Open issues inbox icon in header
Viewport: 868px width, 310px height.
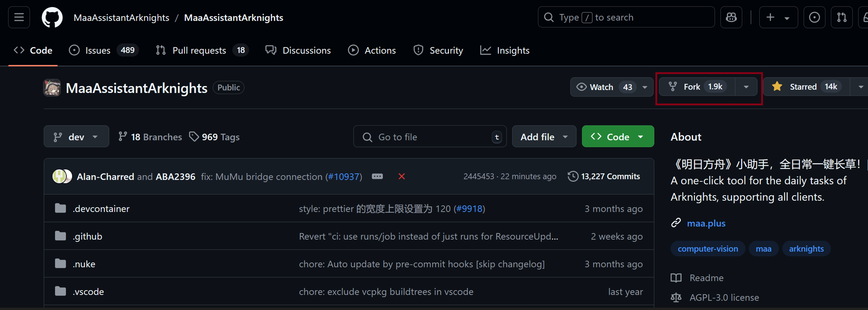pos(814,18)
